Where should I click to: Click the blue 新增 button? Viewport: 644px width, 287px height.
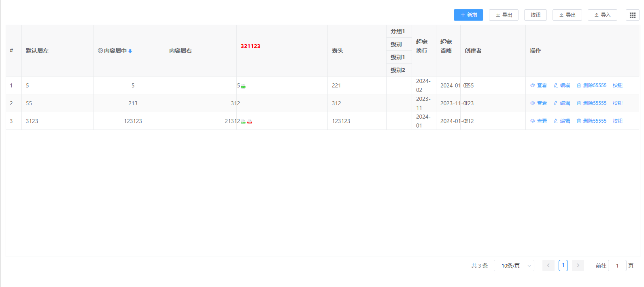(x=468, y=15)
